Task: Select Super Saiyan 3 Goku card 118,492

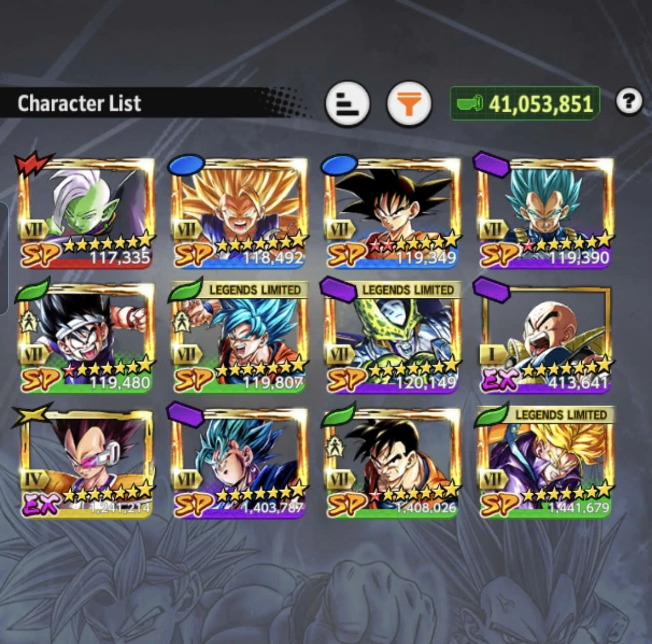Action: coord(239,213)
